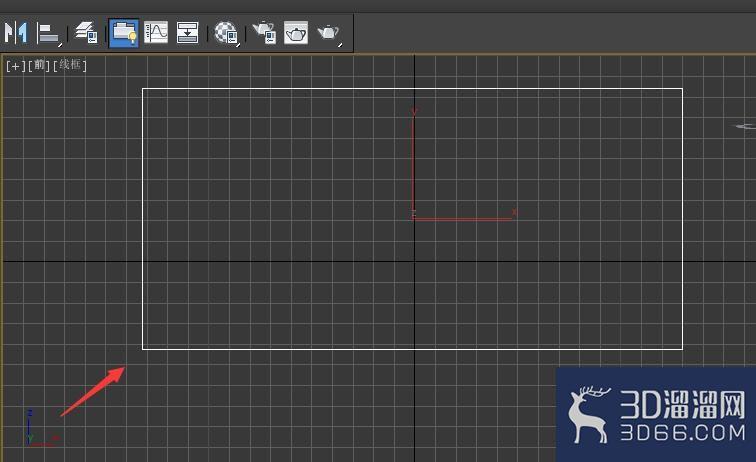The height and width of the screenshot is (462, 756).
Task: Open the Align tool flyout
Action: tap(49, 33)
